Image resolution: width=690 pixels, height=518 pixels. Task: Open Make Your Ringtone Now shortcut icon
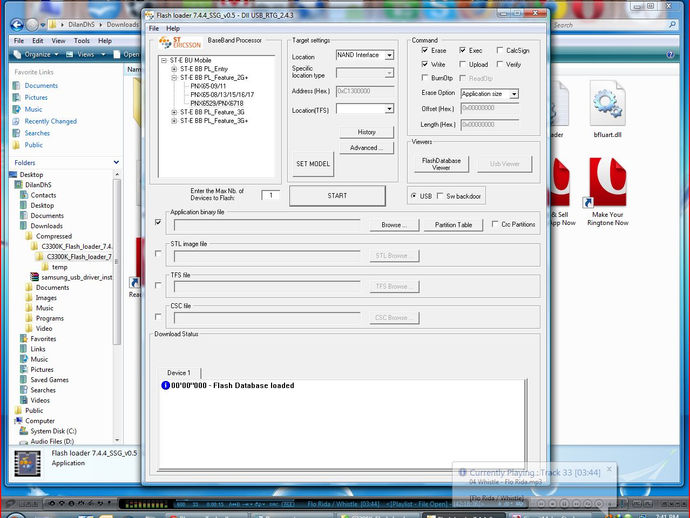pyautogui.click(x=608, y=182)
